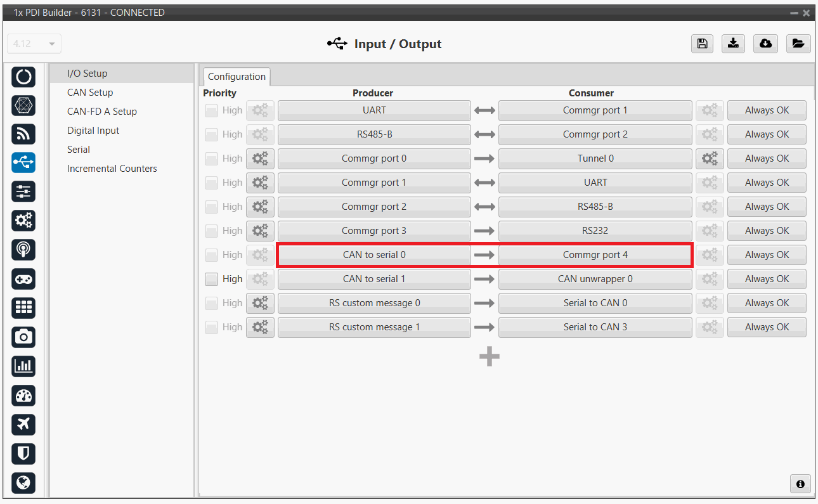Switch to the Configuration tab
Viewport: 818px width, 504px height.
click(237, 77)
